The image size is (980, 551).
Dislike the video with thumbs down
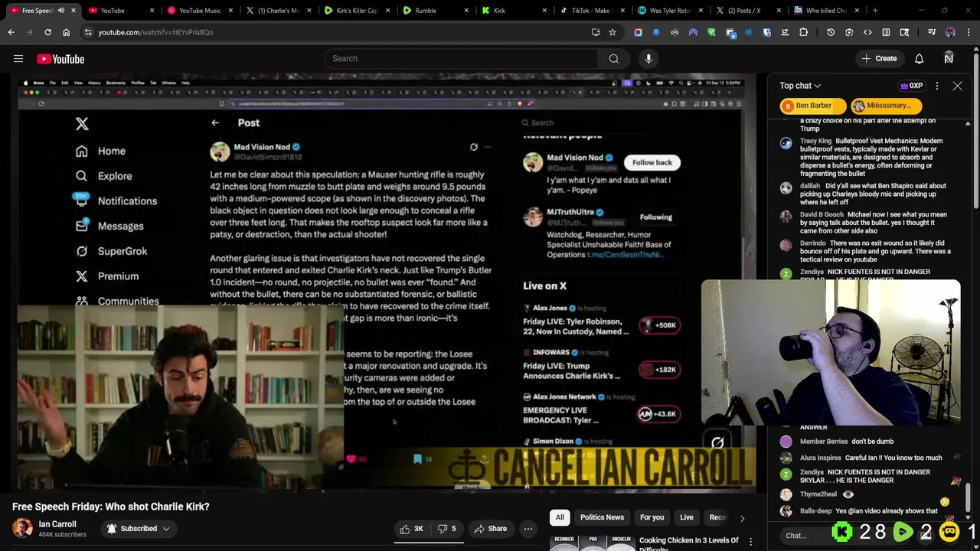pos(447,529)
